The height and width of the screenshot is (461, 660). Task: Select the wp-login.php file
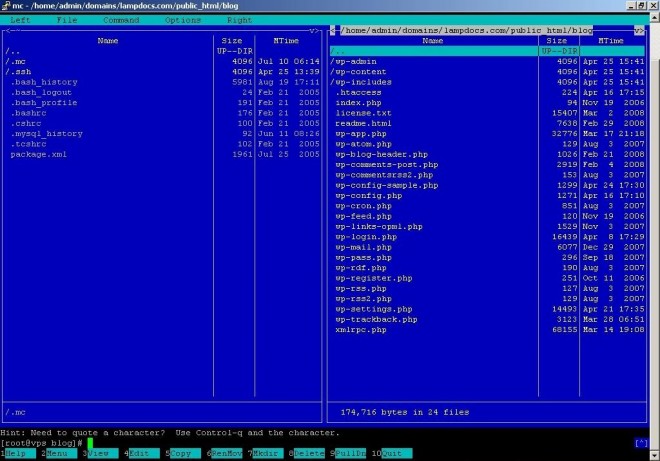487,237
